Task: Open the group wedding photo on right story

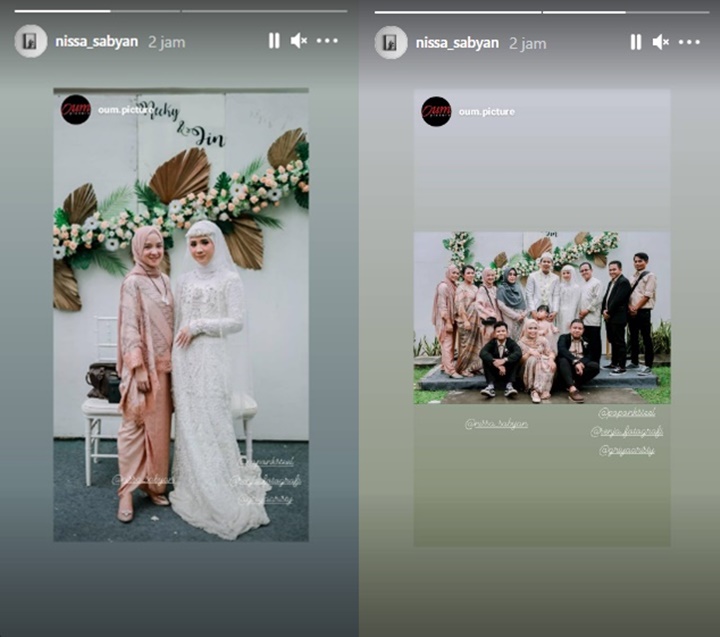Action: click(542, 318)
